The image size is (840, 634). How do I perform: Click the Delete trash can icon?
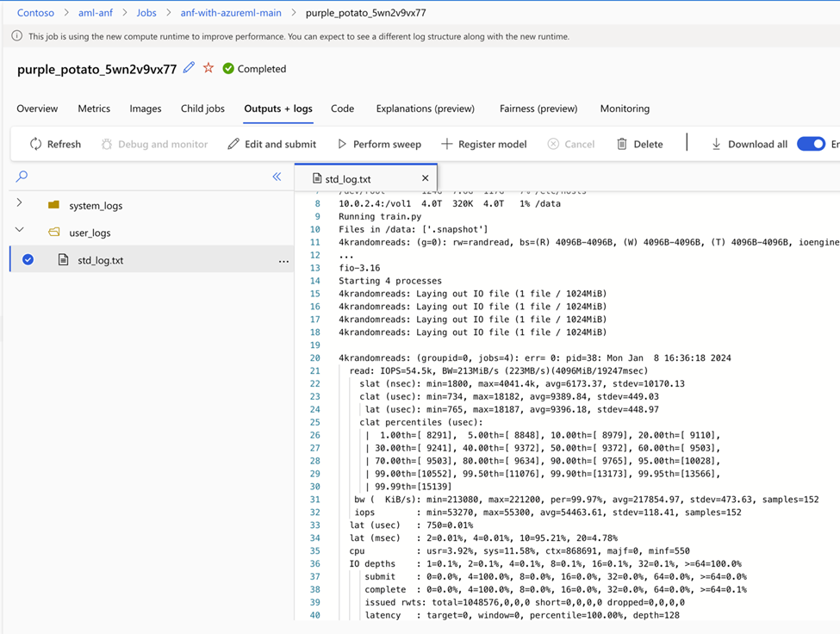(621, 144)
